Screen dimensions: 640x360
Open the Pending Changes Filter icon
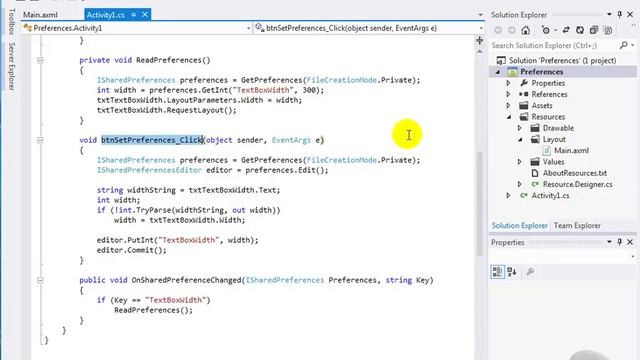coord(545,30)
